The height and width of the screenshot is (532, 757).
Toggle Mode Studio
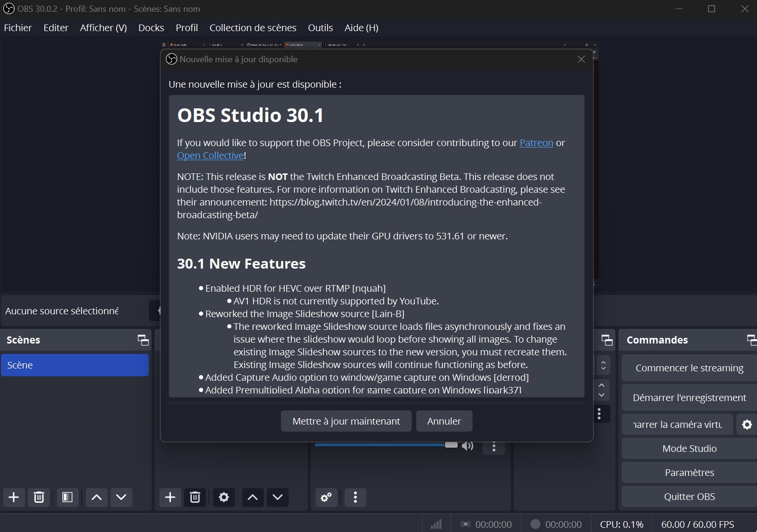click(x=689, y=449)
